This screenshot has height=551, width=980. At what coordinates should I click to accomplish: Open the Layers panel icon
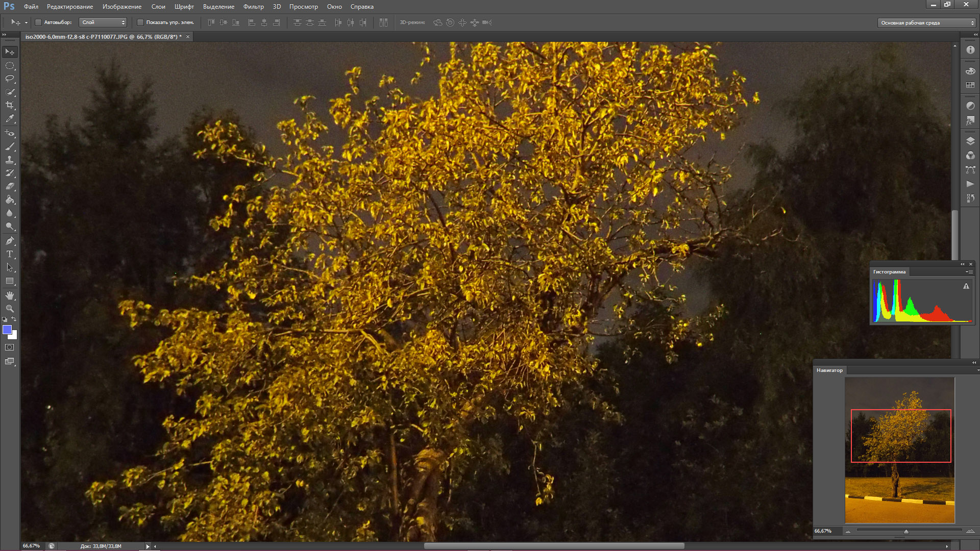[970, 141]
